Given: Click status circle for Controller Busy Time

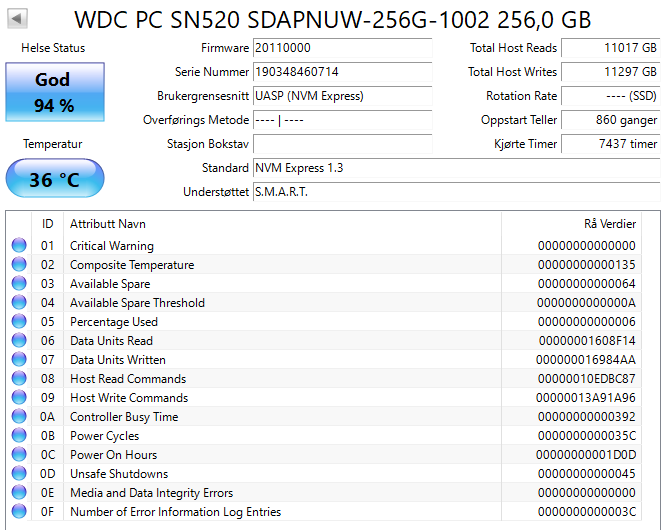Looking at the screenshot, I should pos(19,416).
